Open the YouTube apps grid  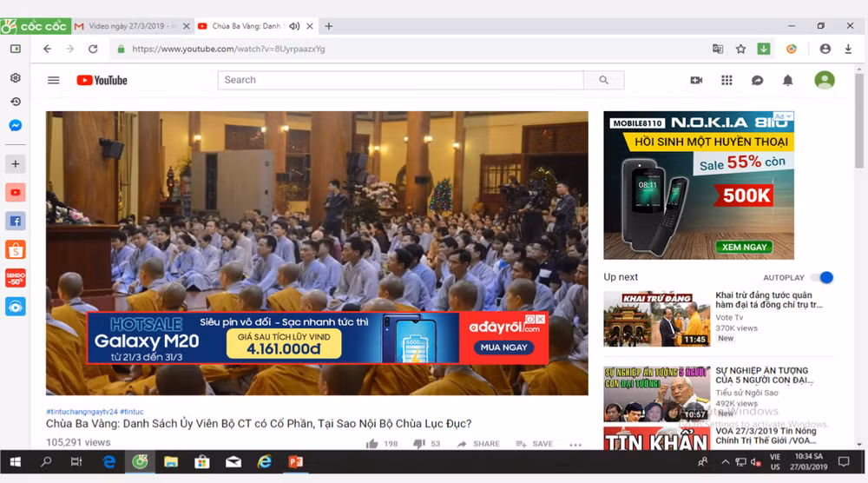(x=727, y=80)
